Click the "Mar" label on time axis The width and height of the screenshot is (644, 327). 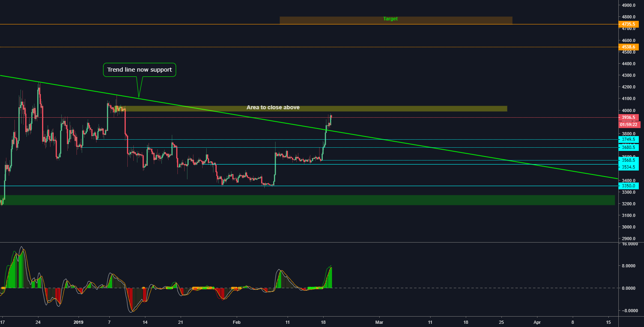379,322
